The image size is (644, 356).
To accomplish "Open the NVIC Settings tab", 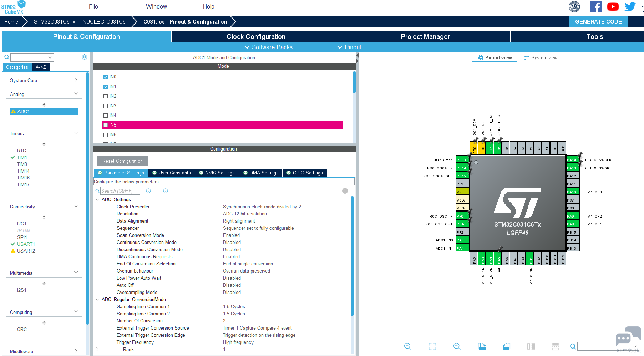I will 217,173.
